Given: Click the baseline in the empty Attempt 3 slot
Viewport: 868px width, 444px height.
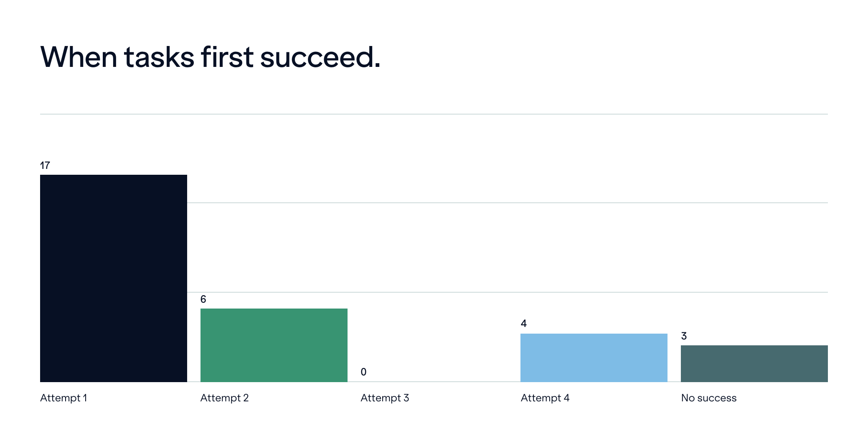Looking at the screenshot, I should point(434,382).
